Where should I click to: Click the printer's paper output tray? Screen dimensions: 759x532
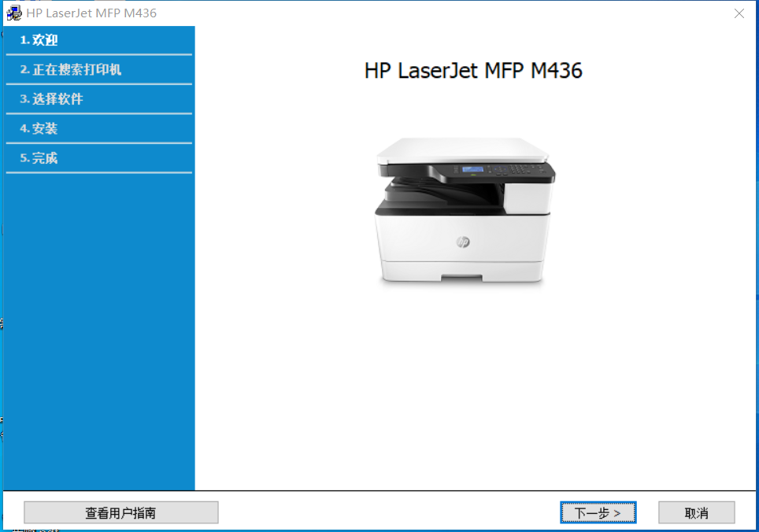pyautogui.click(x=441, y=191)
